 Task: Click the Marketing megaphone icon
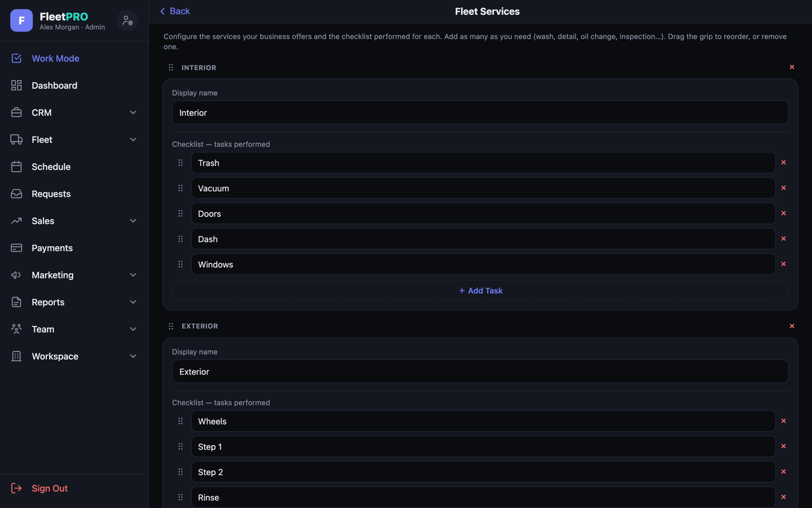[x=16, y=275]
